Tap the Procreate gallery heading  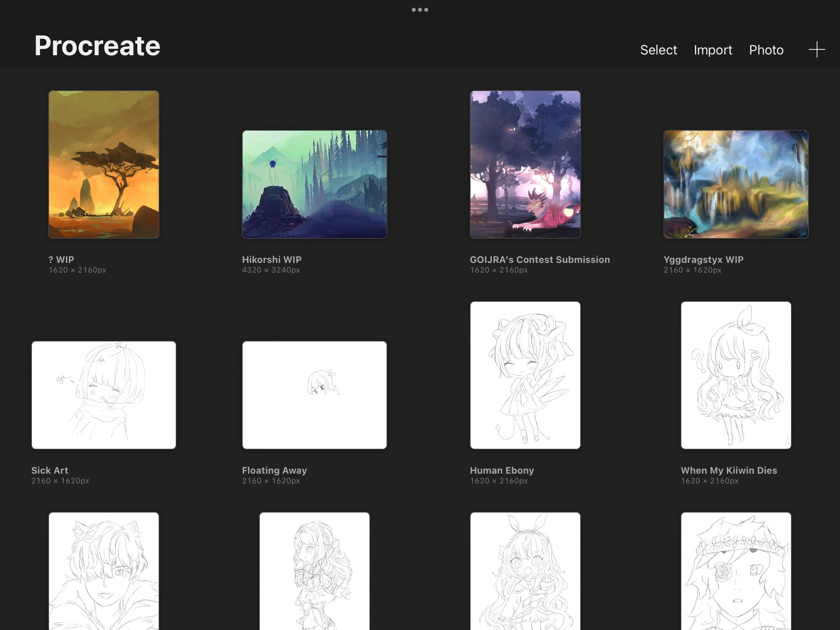tap(96, 45)
